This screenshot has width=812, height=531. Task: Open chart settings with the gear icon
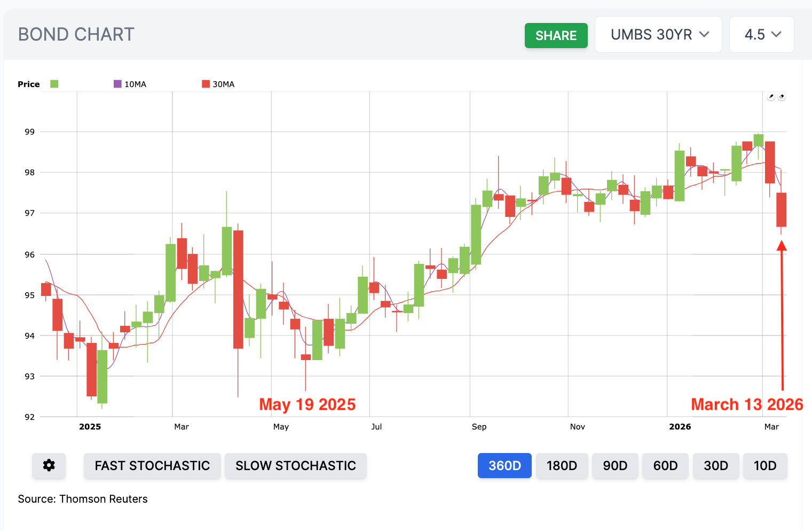tap(49, 465)
